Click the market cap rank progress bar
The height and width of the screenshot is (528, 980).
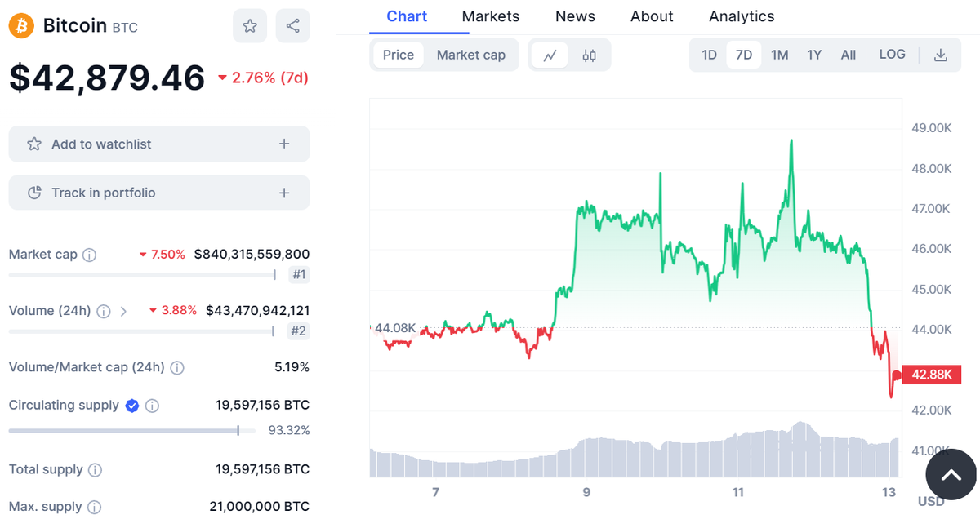(143, 275)
